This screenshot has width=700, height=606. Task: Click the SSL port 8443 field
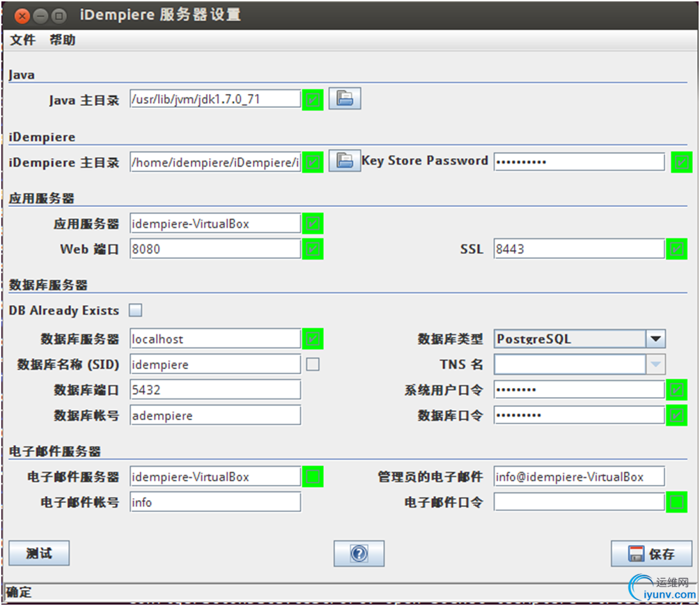(579, 249)
